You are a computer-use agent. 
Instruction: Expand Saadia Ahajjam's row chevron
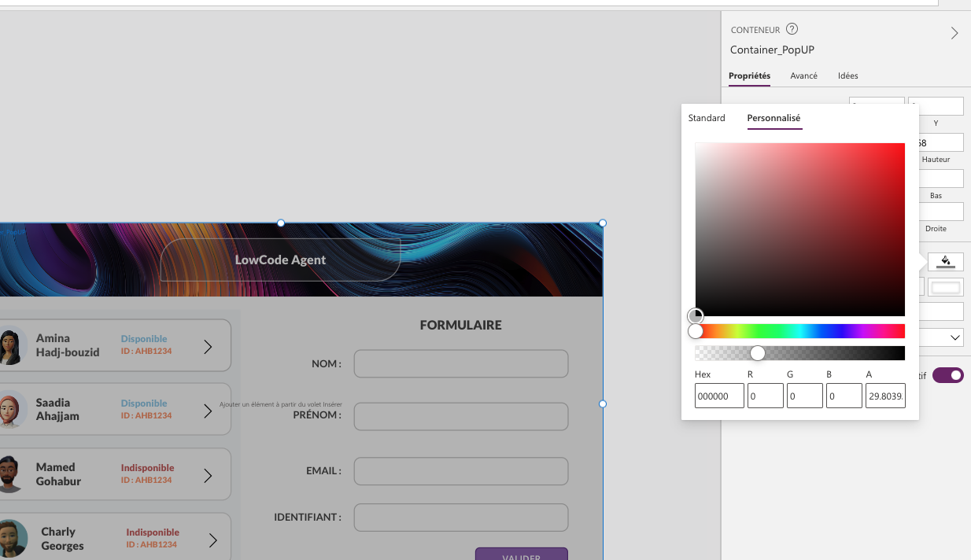coord(208,411)
